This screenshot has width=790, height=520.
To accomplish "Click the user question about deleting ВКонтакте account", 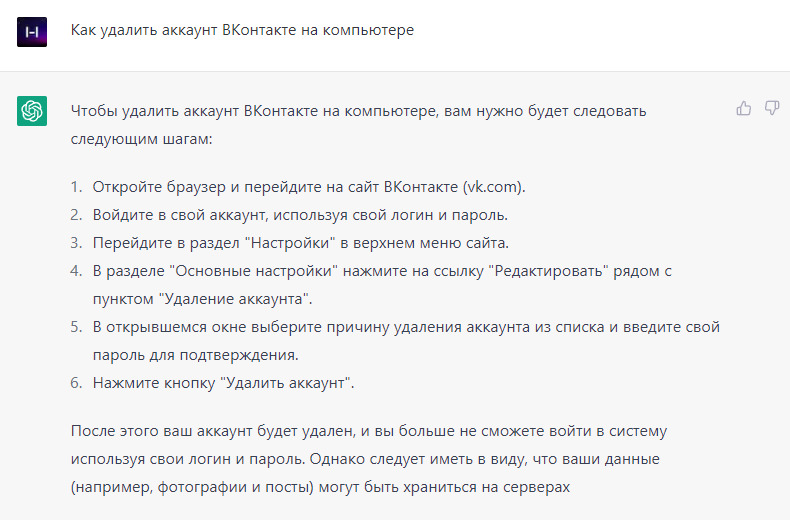I will tap(242, 31).
